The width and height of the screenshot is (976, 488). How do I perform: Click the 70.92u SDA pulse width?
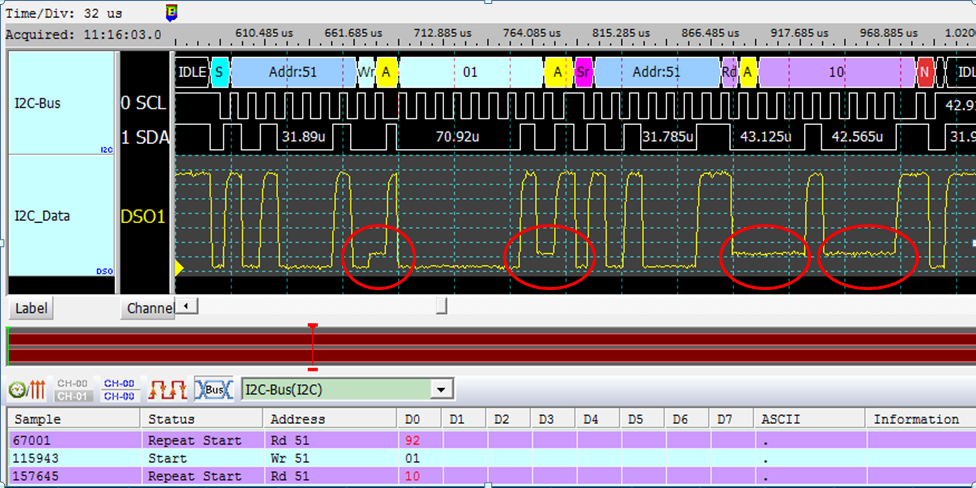click(458, 136)
